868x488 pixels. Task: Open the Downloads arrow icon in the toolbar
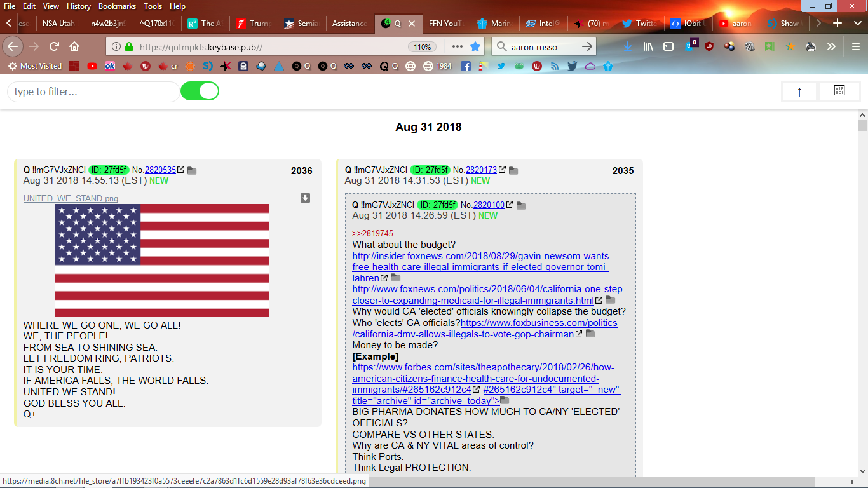point(628,46)
